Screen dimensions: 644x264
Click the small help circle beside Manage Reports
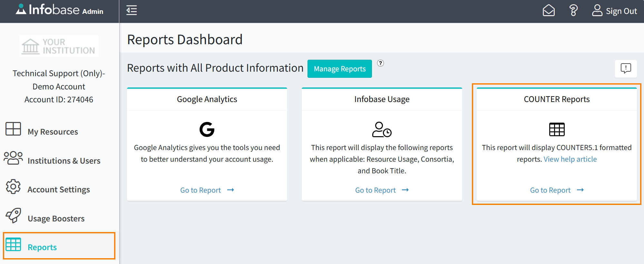point(381,63)
